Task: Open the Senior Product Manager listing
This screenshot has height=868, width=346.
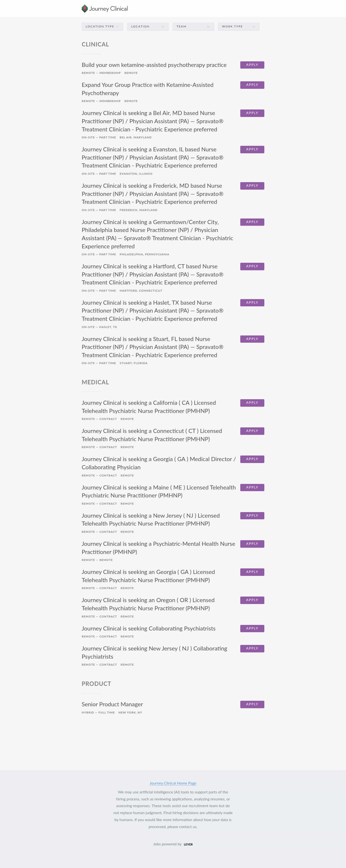Action: [112, 704]
